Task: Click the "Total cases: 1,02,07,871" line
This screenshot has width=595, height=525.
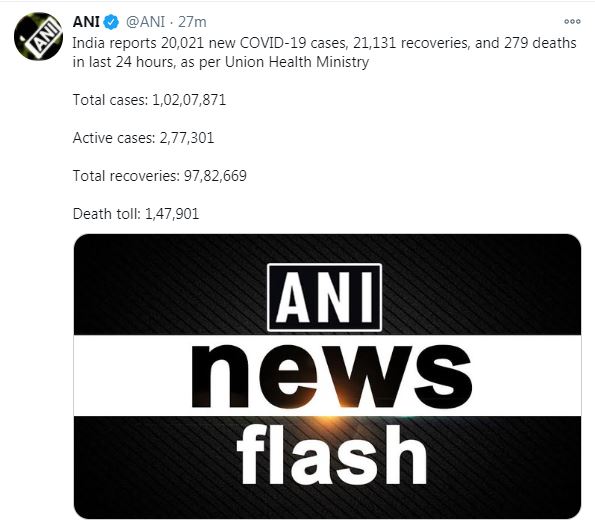Action: (x=150, y=100)
